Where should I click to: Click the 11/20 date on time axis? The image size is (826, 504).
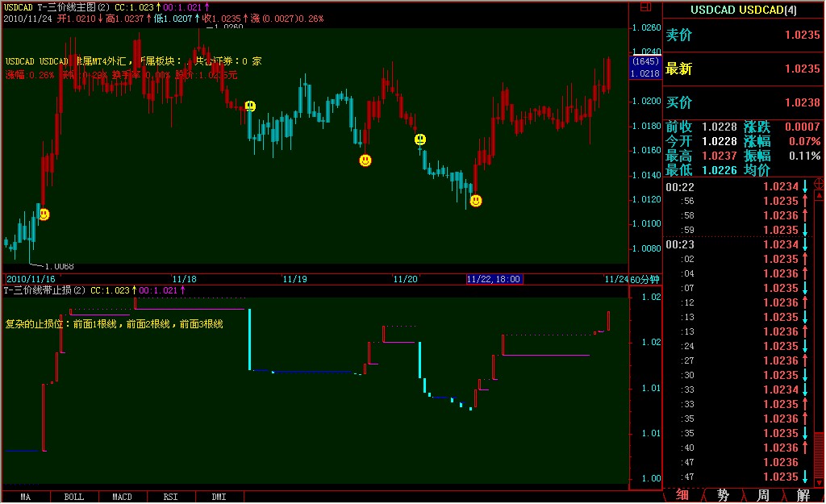(406, 279)
